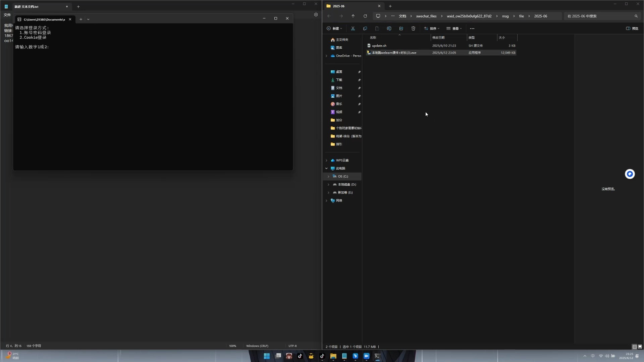
Task: Open 音乐 in the navigation pane
Action: pos(339,104)
